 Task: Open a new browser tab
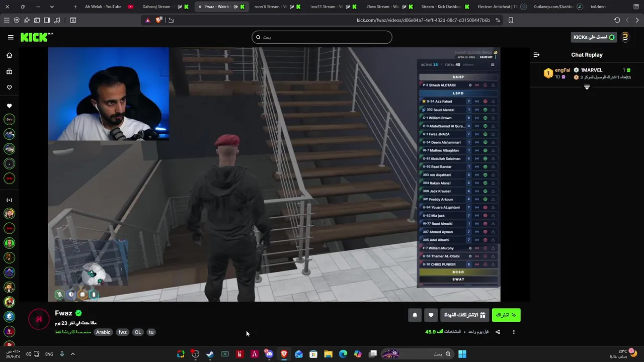coord(75,7)
